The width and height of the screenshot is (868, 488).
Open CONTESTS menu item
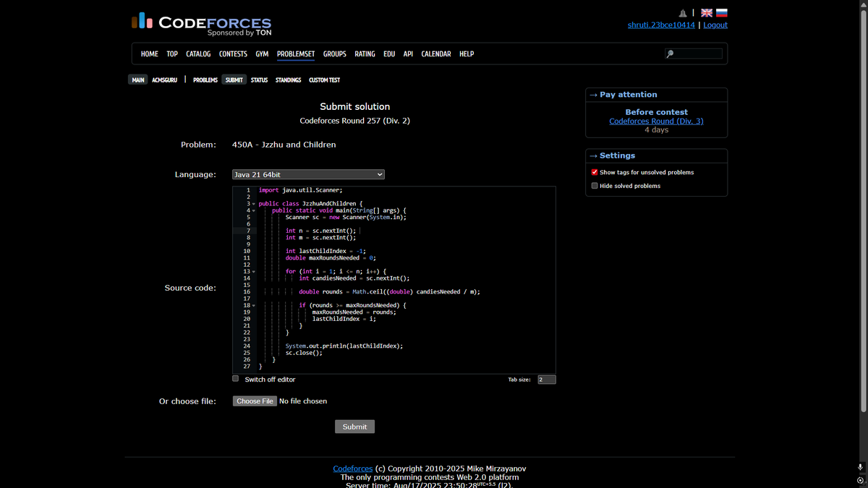point(233,54)
